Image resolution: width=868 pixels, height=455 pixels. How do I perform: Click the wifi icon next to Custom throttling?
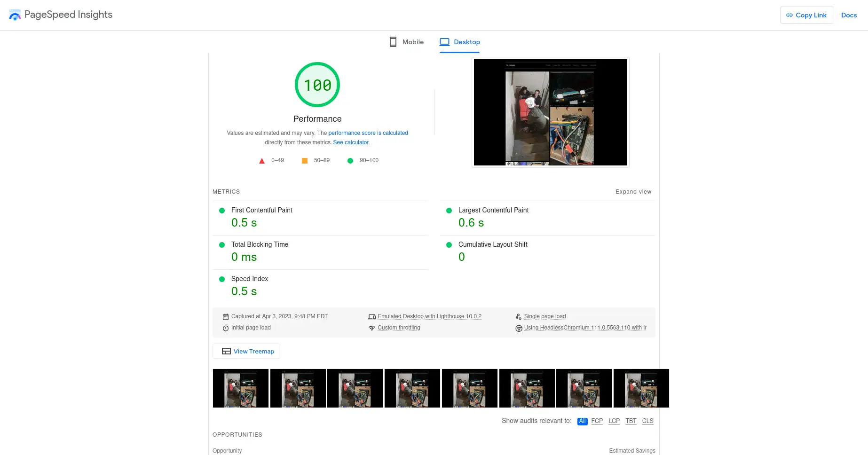click(x=372, y=328)
